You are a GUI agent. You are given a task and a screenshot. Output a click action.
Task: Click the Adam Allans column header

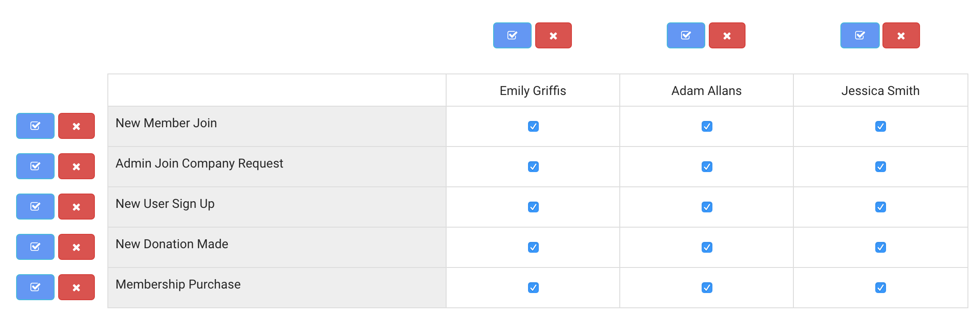tap(706, 91)
